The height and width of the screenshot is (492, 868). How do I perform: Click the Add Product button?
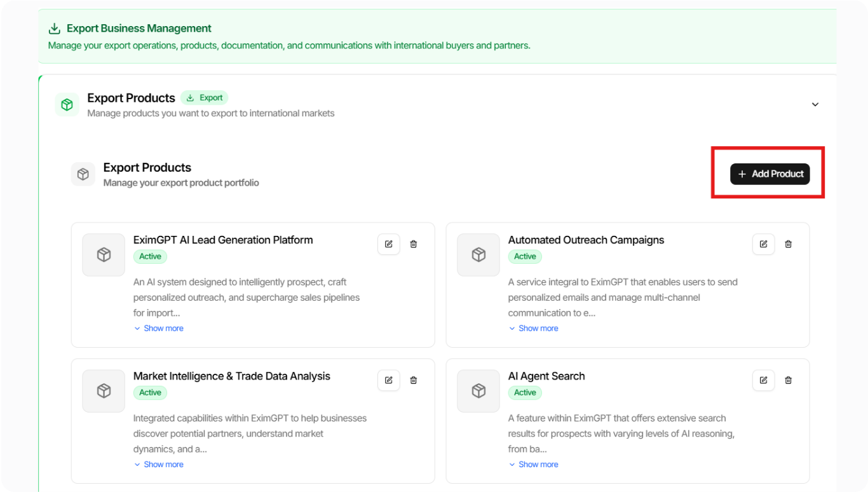(x=770, y=174)
